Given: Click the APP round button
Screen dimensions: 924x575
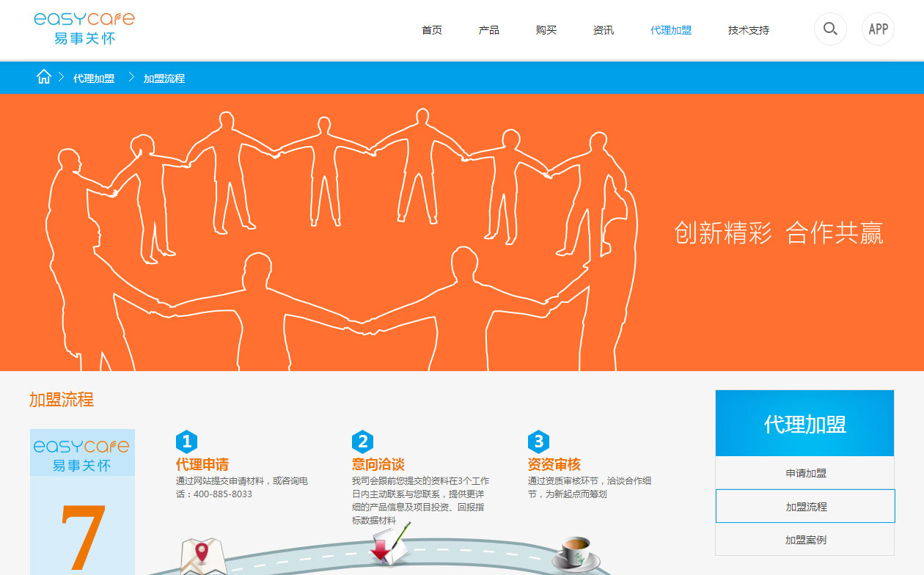Looking at the screenshot, I should (878, 29).
